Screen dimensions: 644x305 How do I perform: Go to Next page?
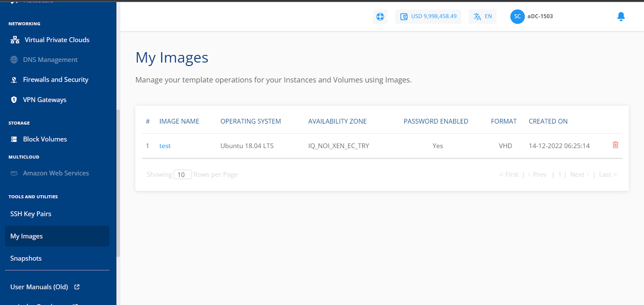point(580,175)
